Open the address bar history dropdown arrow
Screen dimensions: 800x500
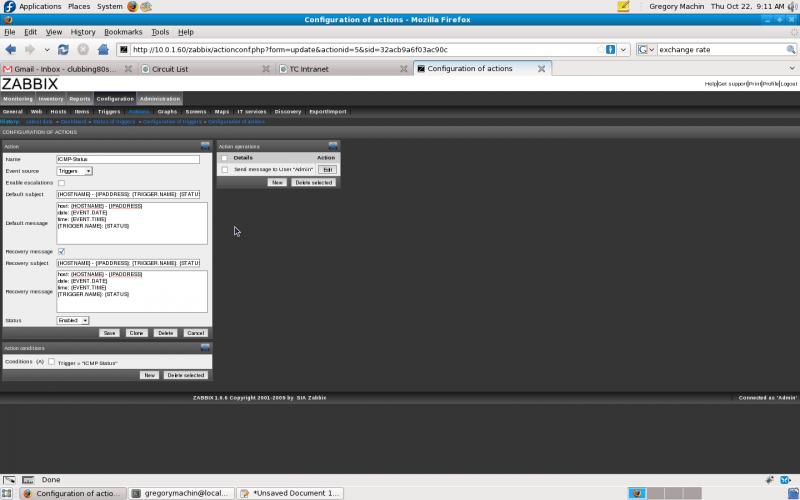pyautogui.click(x=623, y=49)
